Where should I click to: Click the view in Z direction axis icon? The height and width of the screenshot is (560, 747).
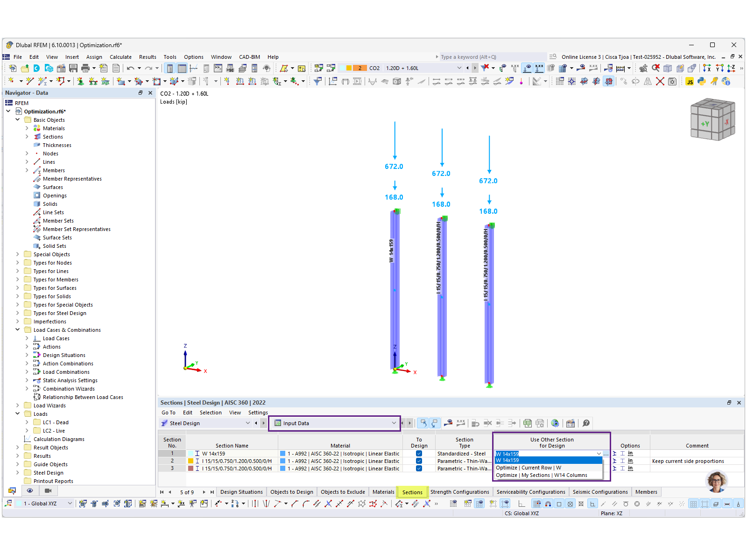(x=731, y=68)
